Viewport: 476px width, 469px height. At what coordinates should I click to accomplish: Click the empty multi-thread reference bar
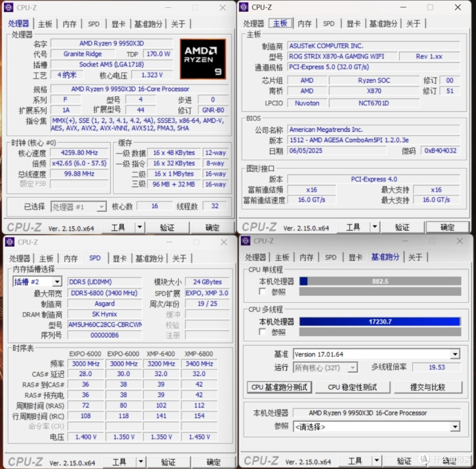[380, 332]
